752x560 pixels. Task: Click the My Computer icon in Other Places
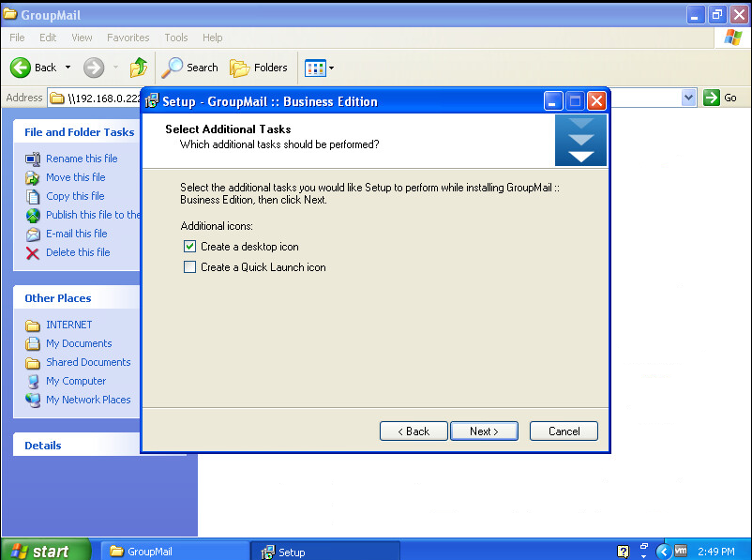click(33, 381)
